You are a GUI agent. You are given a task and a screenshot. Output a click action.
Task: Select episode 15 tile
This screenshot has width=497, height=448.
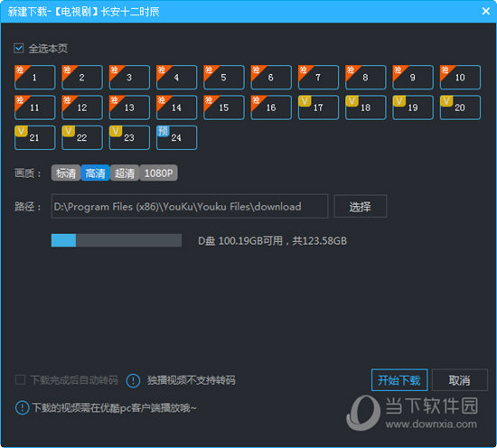[224, 107]
